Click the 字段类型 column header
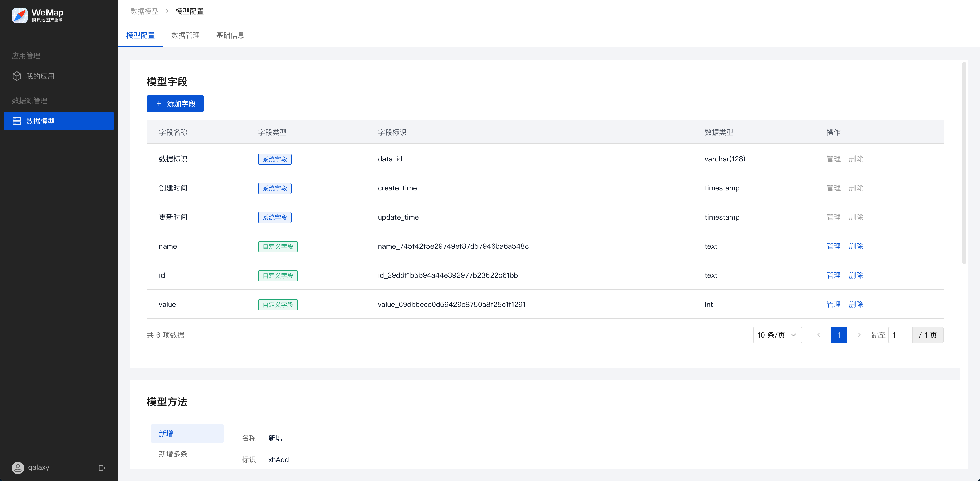This screenshot has width=980, height=481. tap(272, 132)
